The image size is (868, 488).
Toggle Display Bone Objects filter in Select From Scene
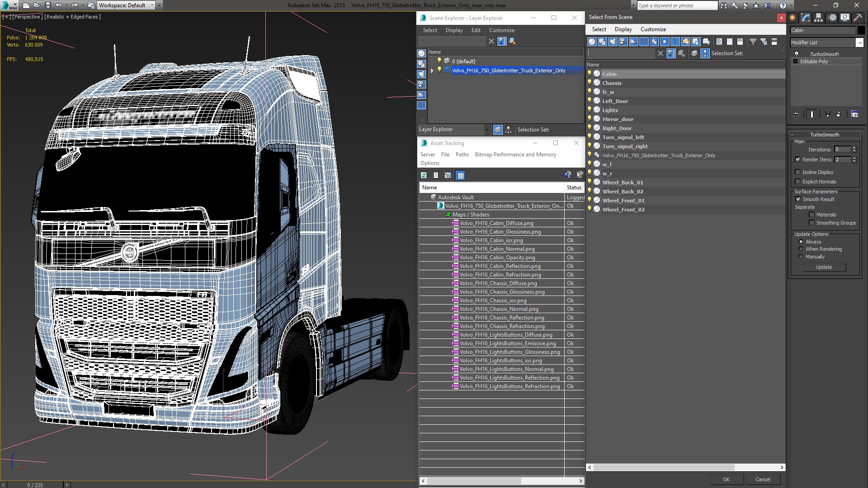[675, 42]
